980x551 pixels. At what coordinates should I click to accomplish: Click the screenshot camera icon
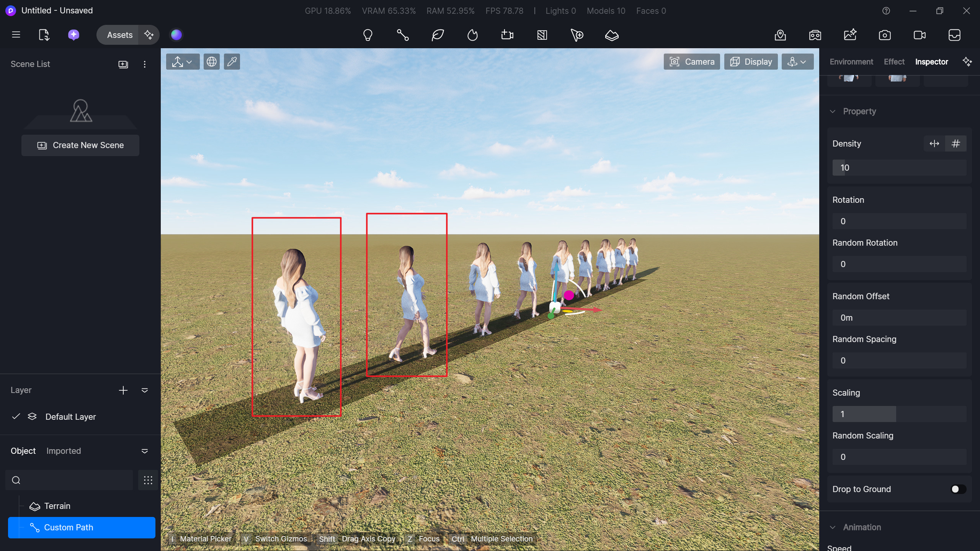click(x=885, y=35)
